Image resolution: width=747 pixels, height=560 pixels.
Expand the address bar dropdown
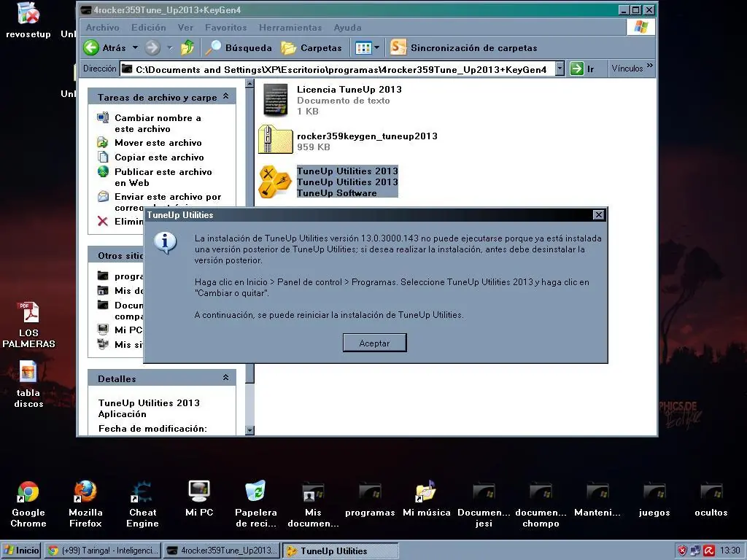point(560,69)
